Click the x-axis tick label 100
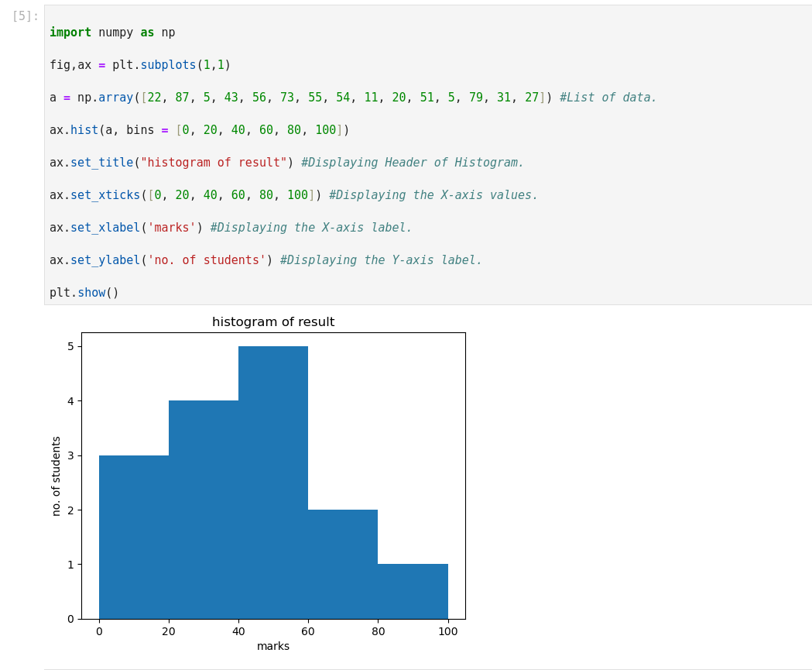The height and width of the screenshot is (670, 812). point(447,631)
